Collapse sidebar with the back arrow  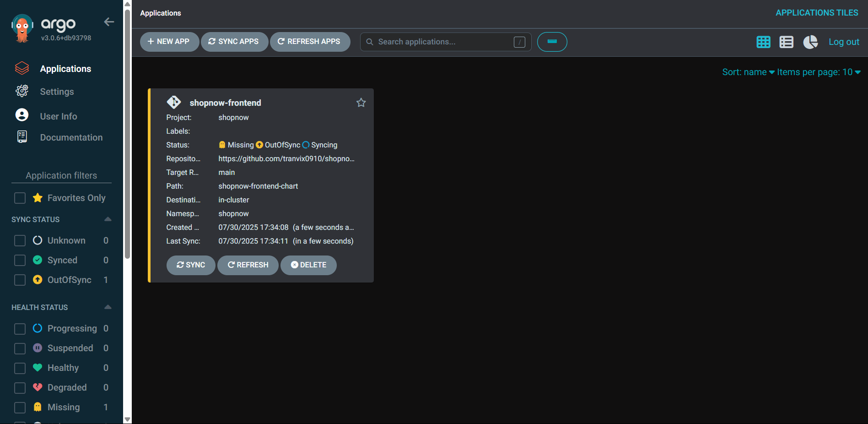pyautogui.click(x=109, y=22)
